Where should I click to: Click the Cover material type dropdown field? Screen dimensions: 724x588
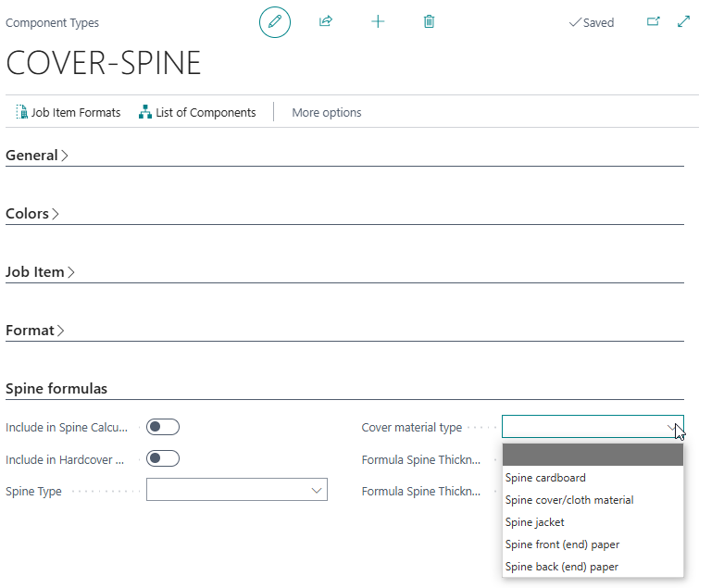[x=593, y=426]
